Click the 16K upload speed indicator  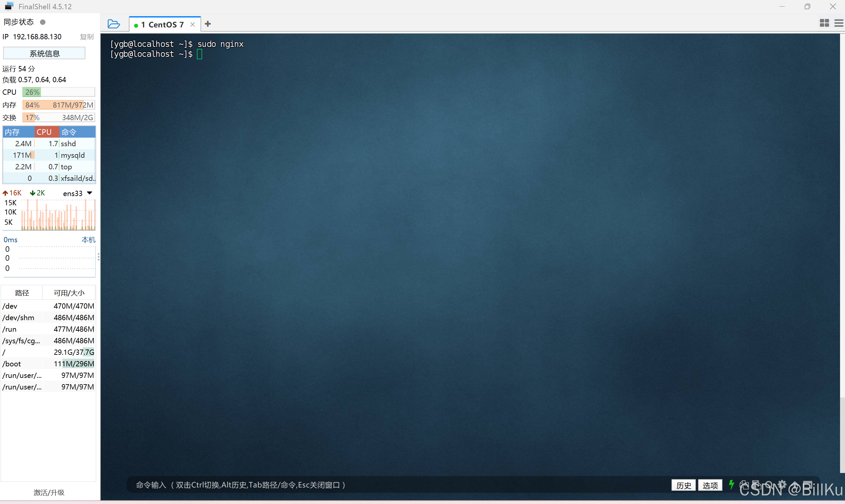[12, 193]
